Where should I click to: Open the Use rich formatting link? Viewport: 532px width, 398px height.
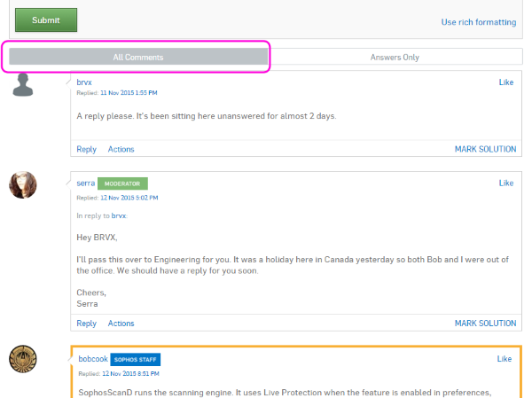click(478, 22)
